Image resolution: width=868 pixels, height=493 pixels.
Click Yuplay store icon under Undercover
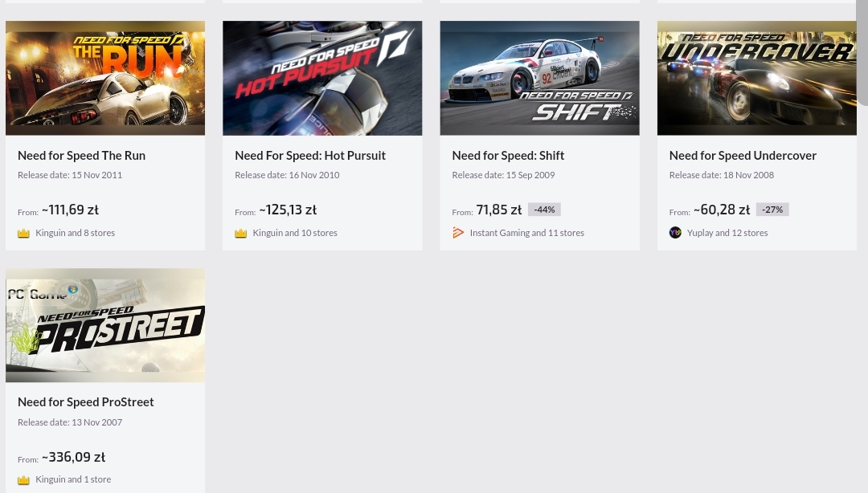coord(675,233)
